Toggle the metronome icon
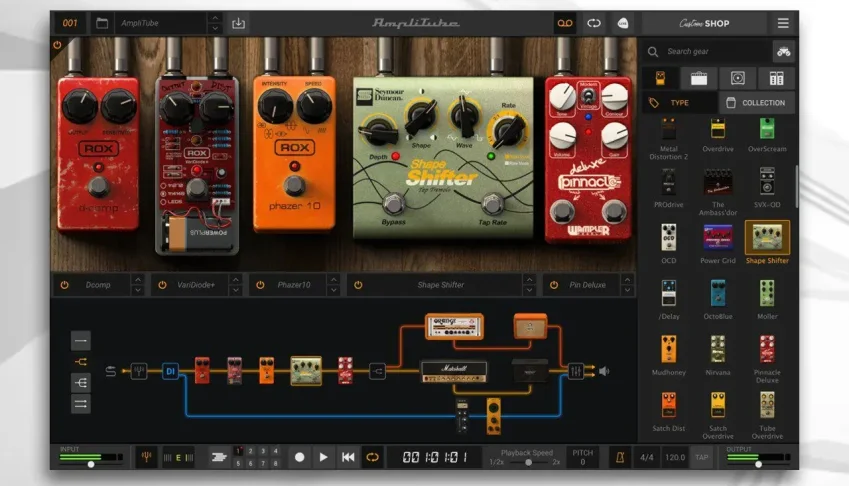The width and height of the screenshot is (849, 486). [x=620, y=457]
